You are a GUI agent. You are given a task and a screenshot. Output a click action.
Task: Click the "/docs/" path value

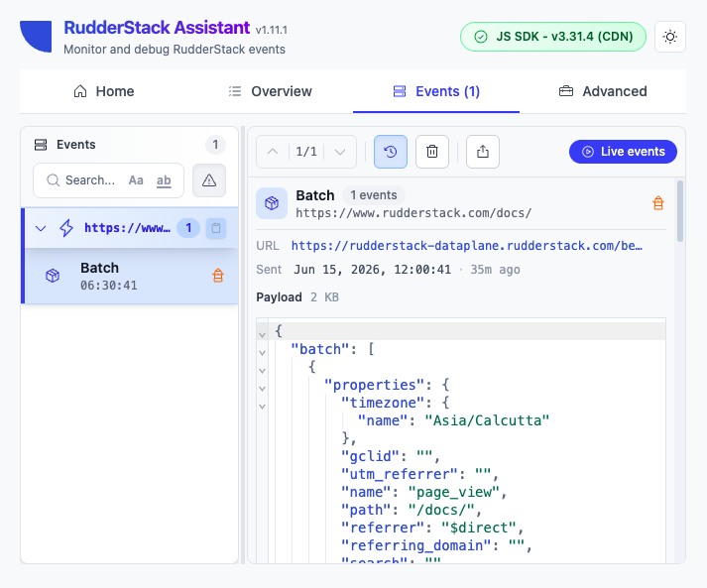441,510
